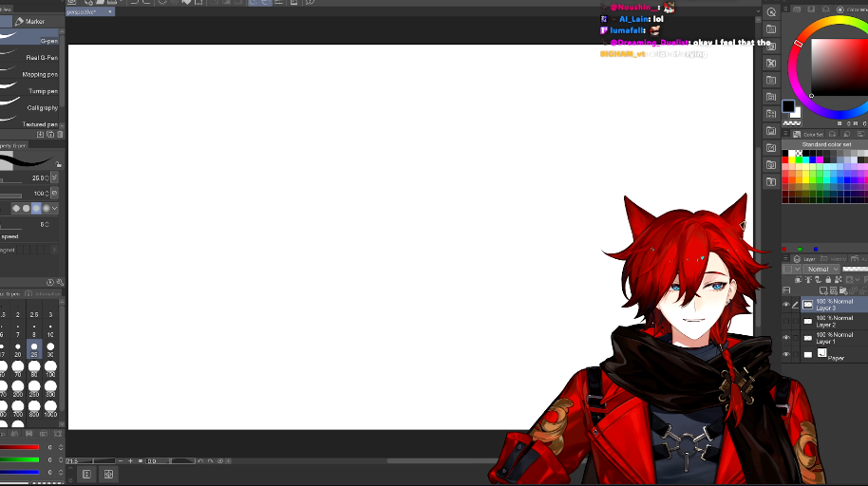The height and width of the screenshot is (486, 868).
Task: Pick brush size preset 30
Action: tap(50, 349)
